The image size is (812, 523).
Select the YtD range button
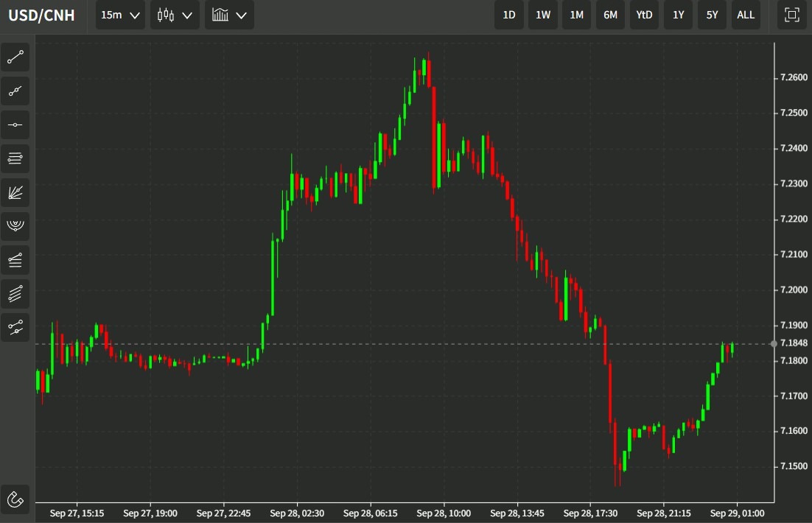click(644, 14)
